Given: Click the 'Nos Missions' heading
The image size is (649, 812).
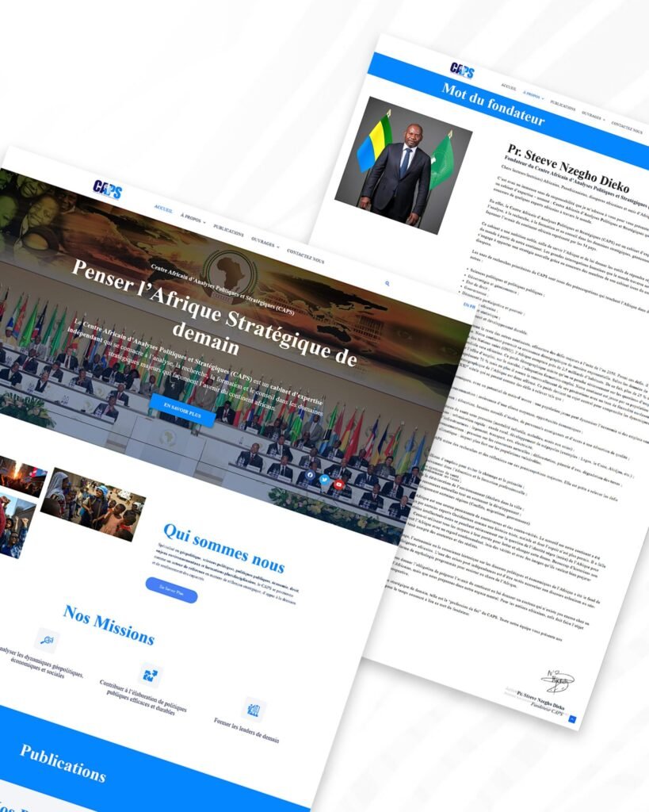Looking at the screenshot, I should tap(109, 625).
